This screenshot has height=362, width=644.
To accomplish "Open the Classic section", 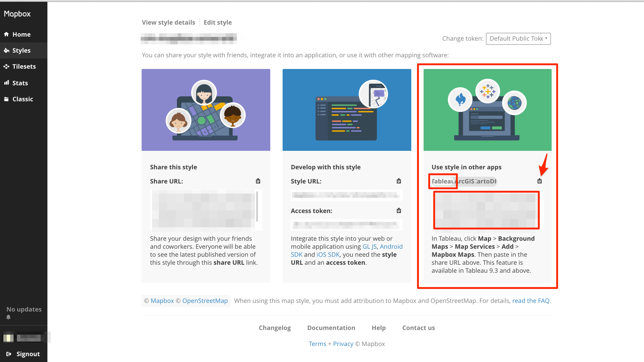I will (22, 99).
